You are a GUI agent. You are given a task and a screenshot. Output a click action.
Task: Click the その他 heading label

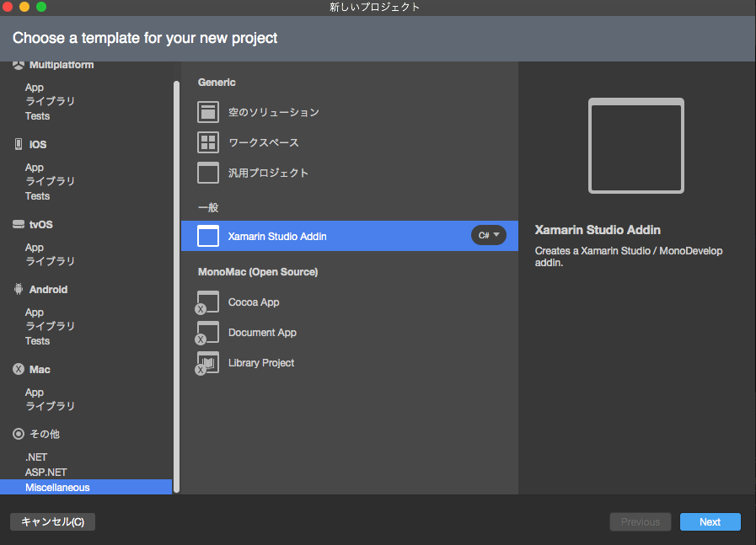[45, 434]
